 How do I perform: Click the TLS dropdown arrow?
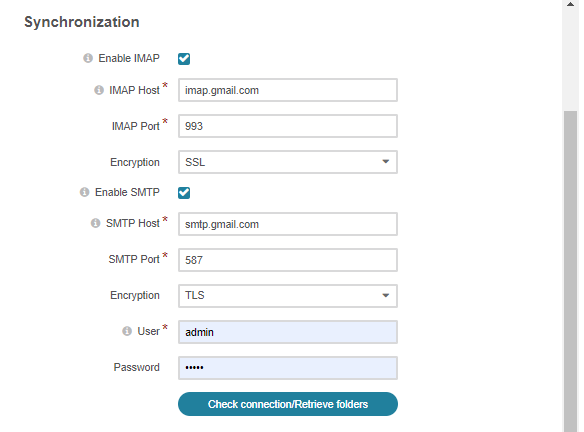(x=386, y=296)
